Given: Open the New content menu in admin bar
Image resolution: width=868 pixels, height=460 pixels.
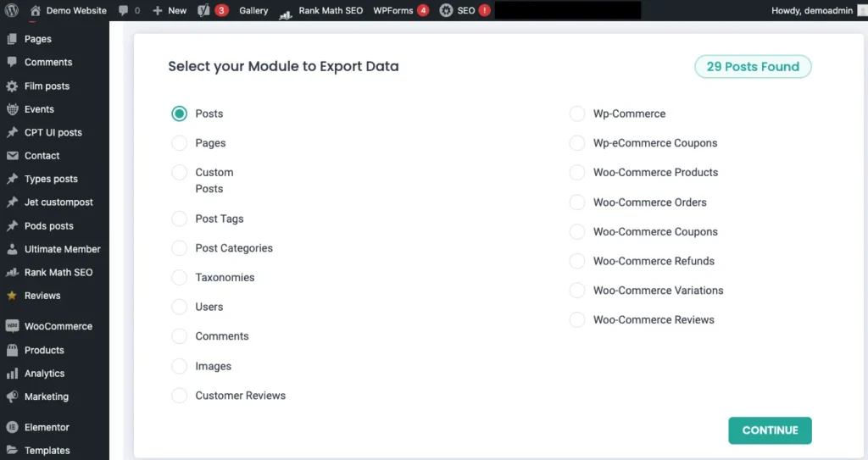Looking at the screenshot, I should click(170, 10).
